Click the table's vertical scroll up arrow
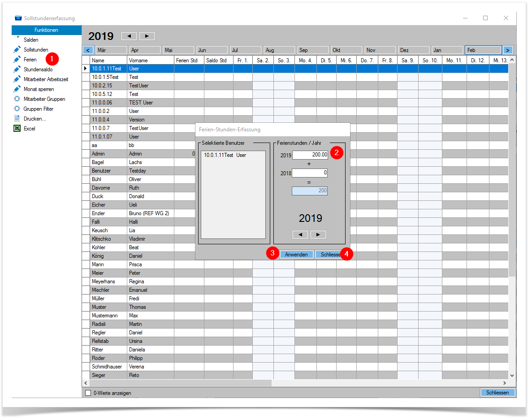The image size is (532, 420). click(512, 60)
